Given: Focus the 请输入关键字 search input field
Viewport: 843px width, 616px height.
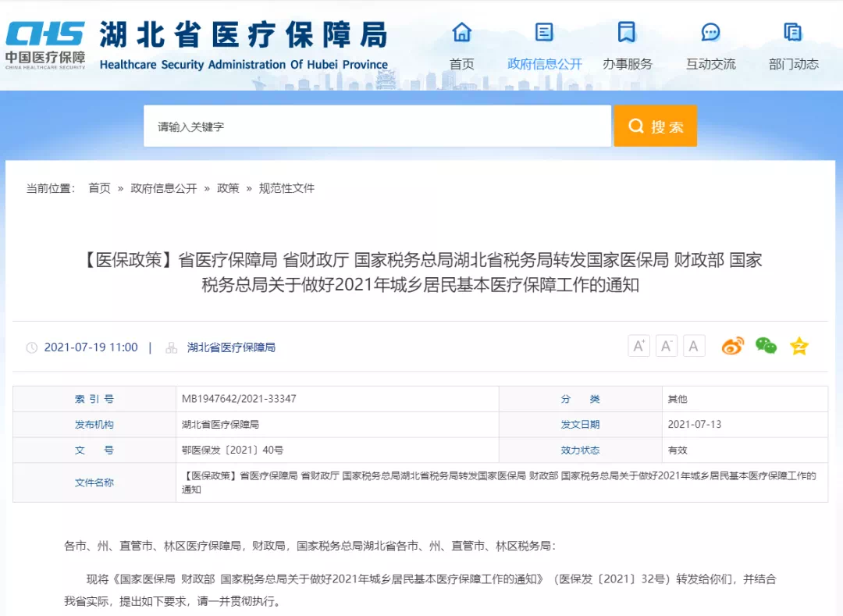Looking at the screenshot, I should click(377, 126).
